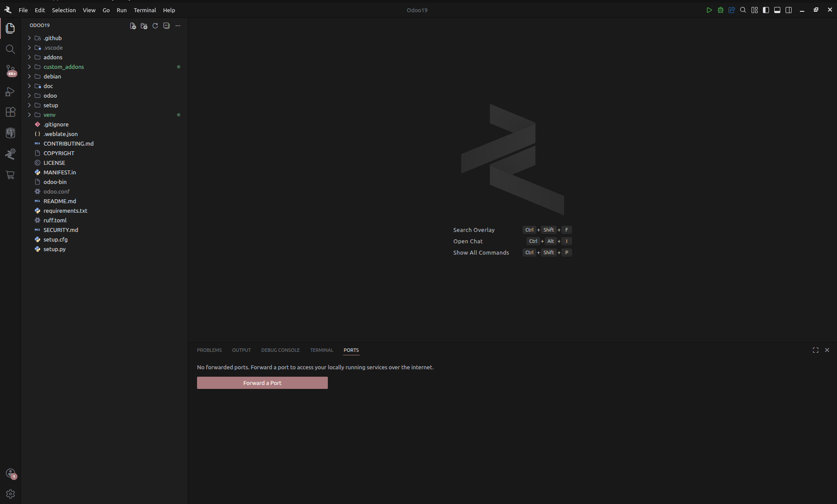Screen dimensions: 837x504
Task: Open the ruff.toml file
Action: (105, 220)
